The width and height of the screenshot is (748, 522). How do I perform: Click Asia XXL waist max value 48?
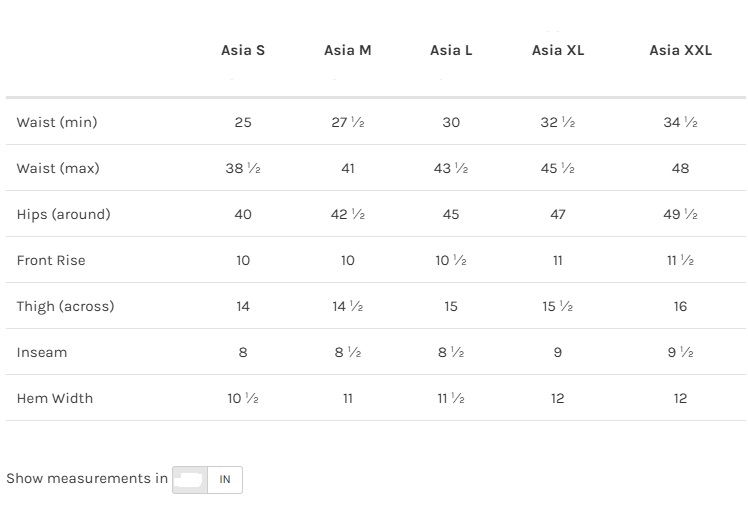680,168
